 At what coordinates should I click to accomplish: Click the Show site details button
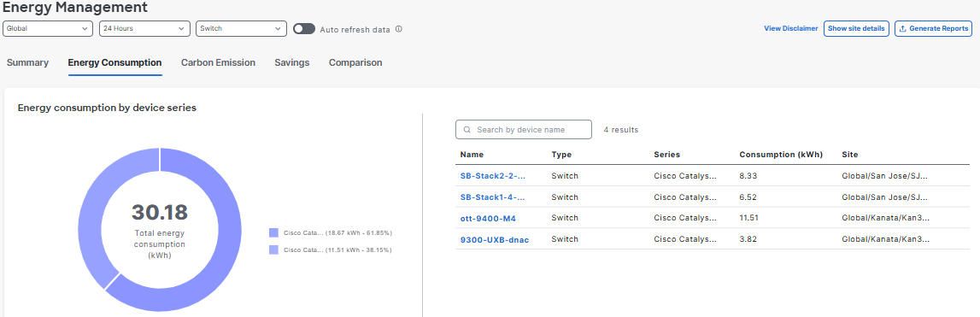click(856, 29)
